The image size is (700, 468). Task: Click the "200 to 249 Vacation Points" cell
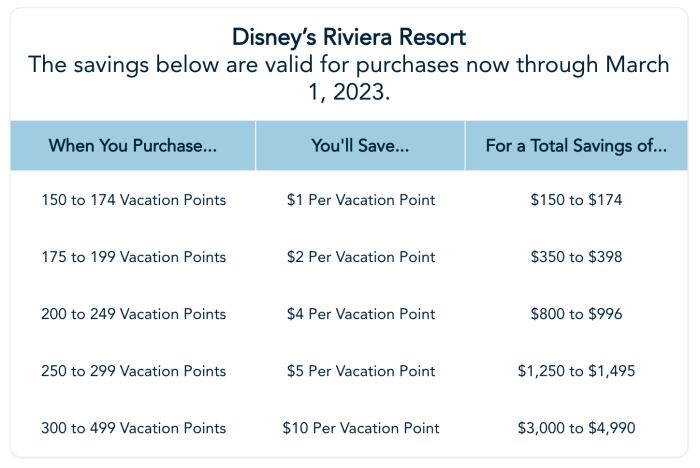(x=133, y=314)
